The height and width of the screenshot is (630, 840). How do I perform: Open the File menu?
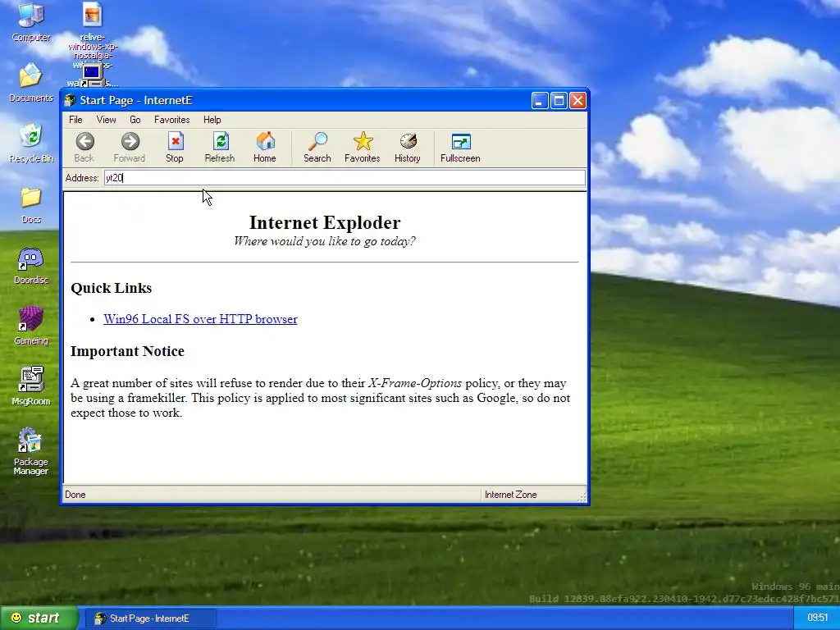point(75,120)
